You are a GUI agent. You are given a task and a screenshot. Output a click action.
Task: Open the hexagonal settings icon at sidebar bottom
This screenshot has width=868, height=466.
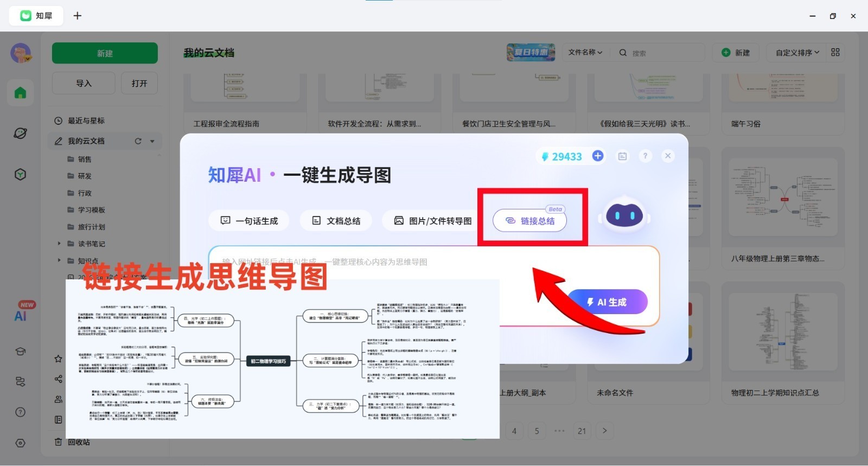(20, 443)
